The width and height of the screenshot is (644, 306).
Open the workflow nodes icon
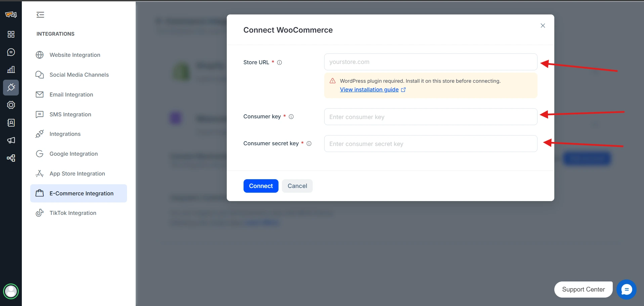tap(11, 158)
